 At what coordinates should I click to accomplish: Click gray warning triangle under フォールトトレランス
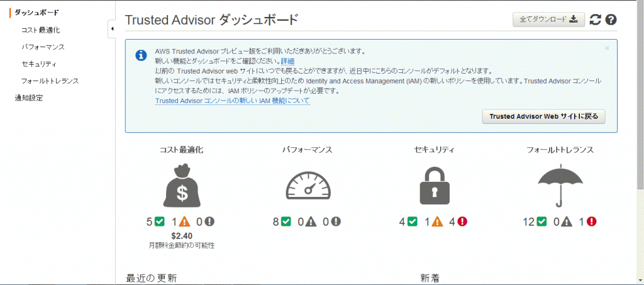567,222
